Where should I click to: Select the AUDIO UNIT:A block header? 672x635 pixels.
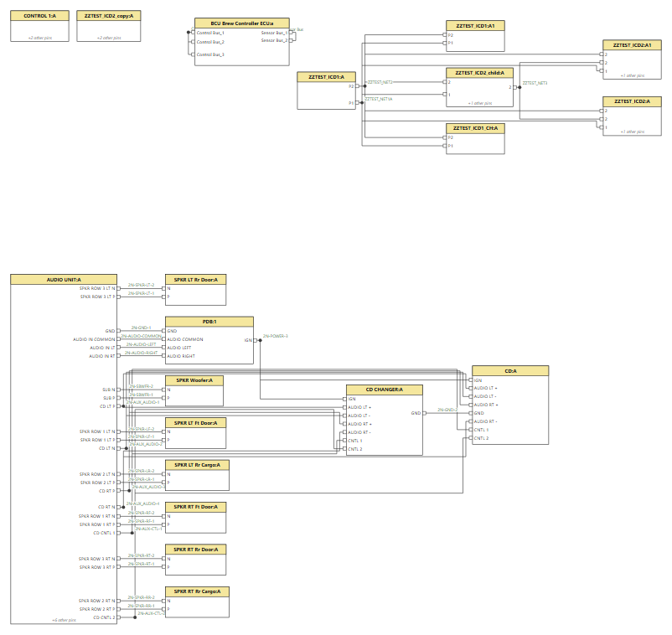(64, 279)
